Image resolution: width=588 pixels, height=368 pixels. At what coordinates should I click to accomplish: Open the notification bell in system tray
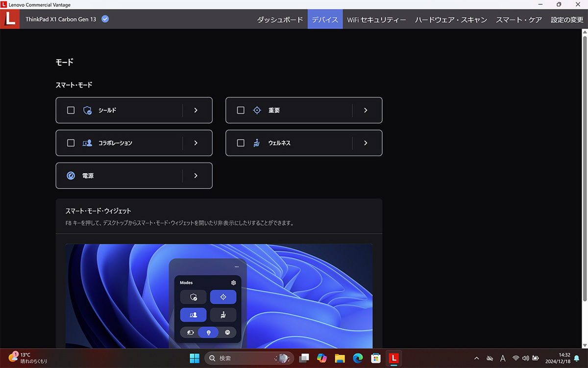point(577,358)
